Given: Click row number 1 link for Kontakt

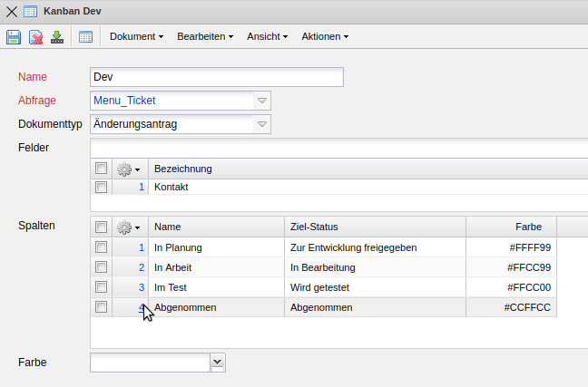Looking at the screenshot, I should pos(142,187).
